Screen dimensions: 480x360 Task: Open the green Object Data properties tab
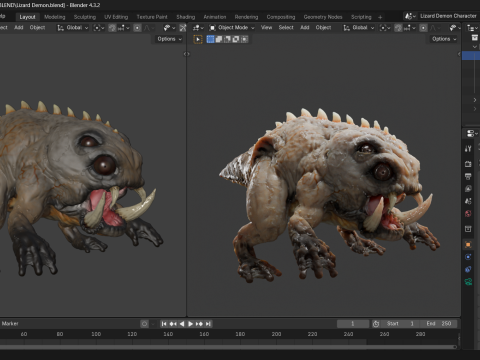pos(468,282)
